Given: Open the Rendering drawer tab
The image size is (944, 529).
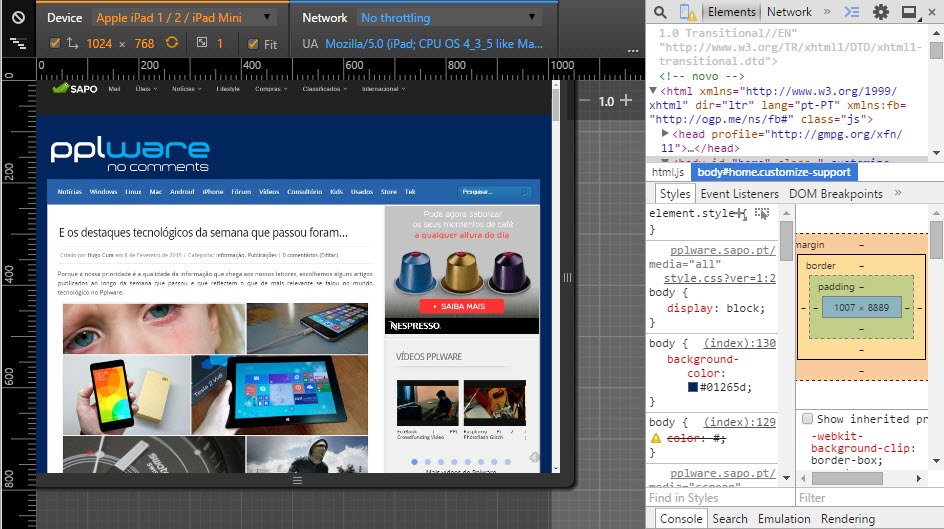Looking at the screenshot, I should pos(848,519).
